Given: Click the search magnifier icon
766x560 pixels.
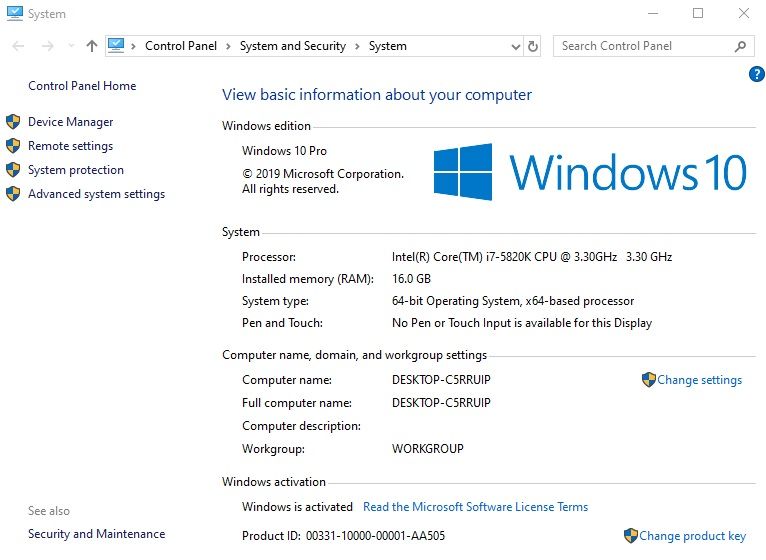Looking at the screenshot, I should click(740, 46).
